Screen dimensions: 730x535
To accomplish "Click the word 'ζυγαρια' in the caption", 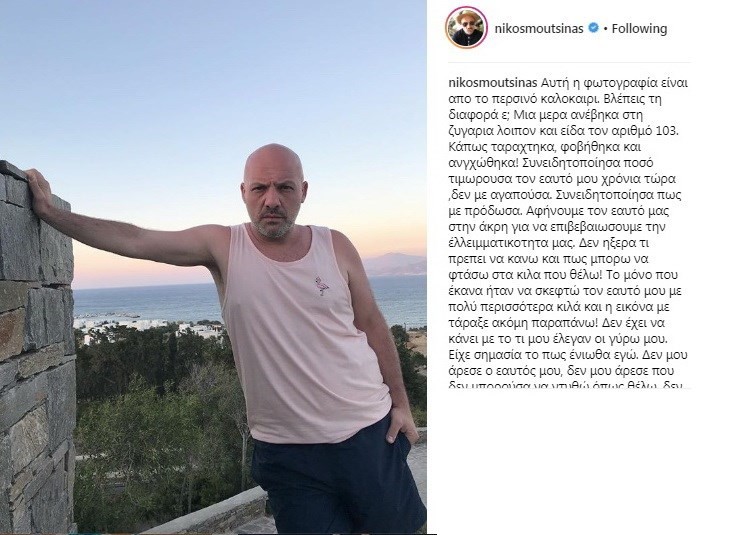I will pos(468,131).
